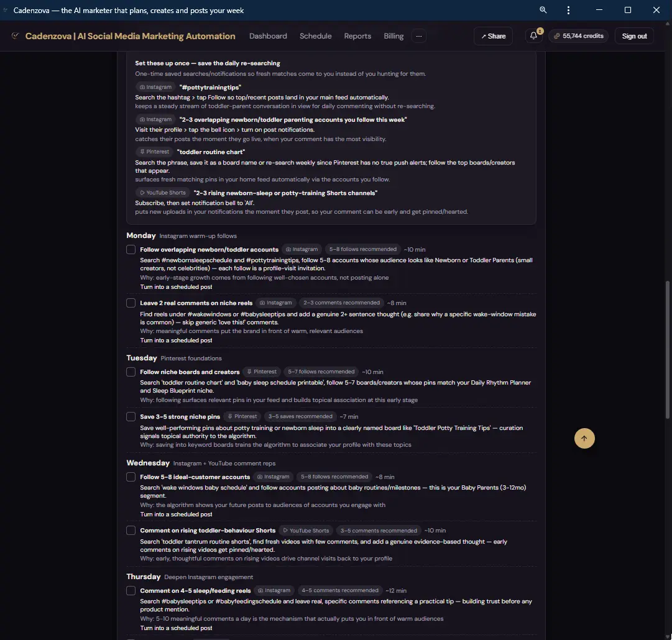Image resolution: width=672 pixels, height=640 pixels.
Task: Open the Reports section
Action: pyautogui.click(x=357, y=36)
